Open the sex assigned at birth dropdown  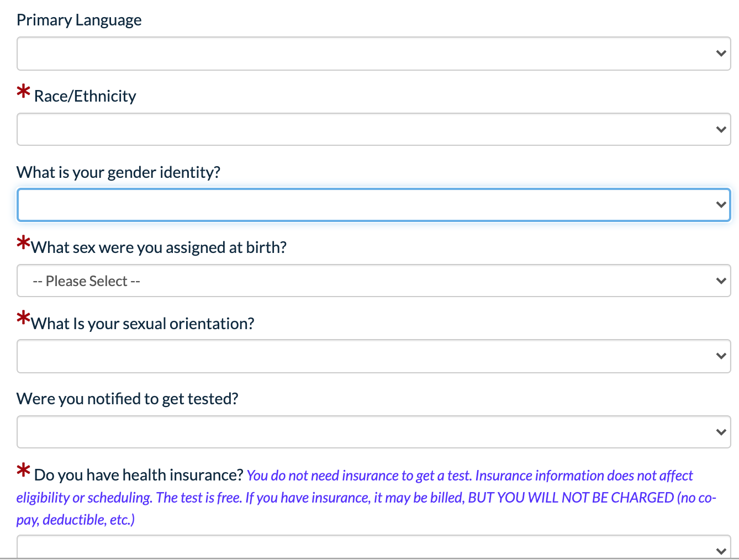coord(373,281)
